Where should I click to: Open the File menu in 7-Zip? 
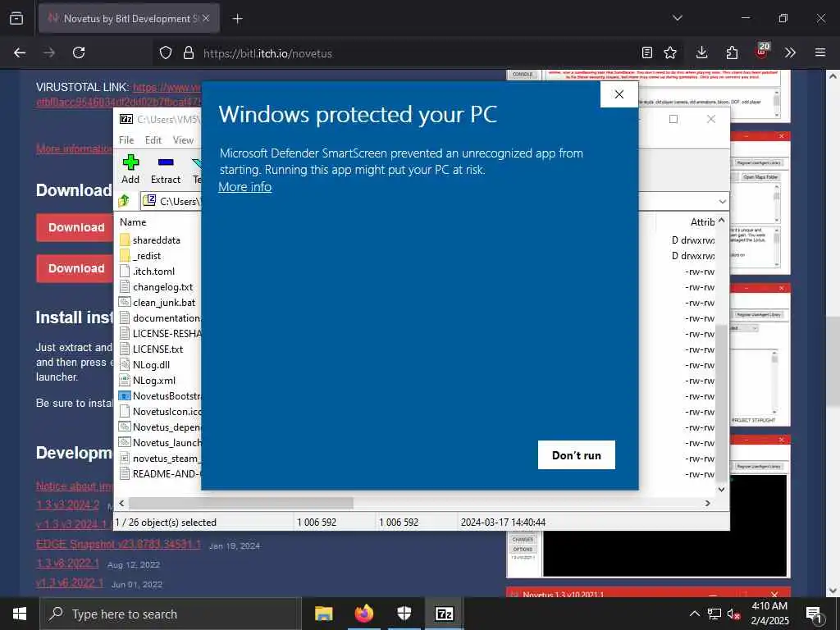pyautogui.click(x=126, y=140)
